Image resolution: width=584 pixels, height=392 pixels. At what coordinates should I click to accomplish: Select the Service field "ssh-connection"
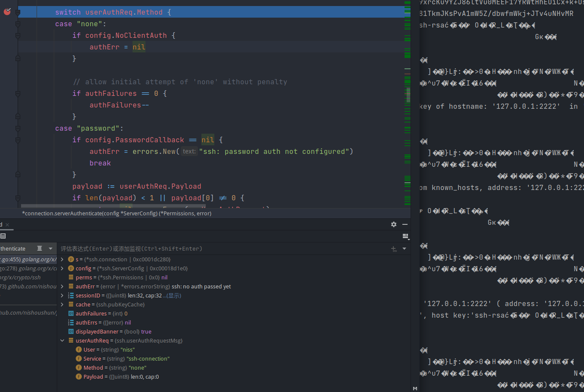(234, 358)
